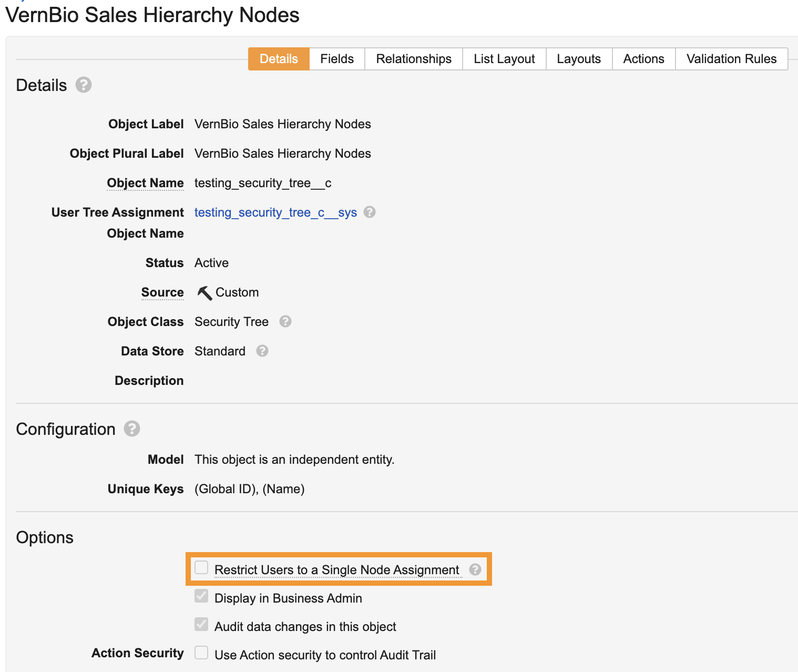Click the testing_security_tree__c object name value
The image size is (798, 672).
point(263,183)
